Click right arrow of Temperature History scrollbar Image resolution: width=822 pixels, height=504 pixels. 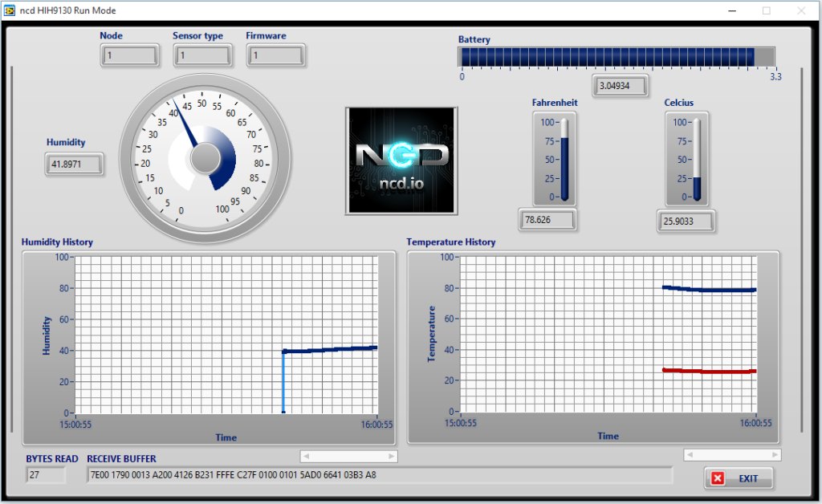[x=775, y=455]
